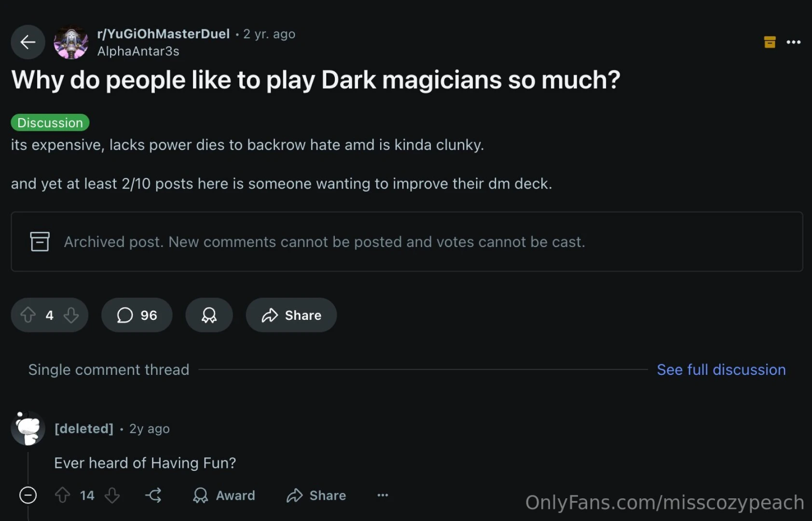The width and height of the screenshot is (812, 521).
Task: Click See full discussion link
Action: [721, 370]
